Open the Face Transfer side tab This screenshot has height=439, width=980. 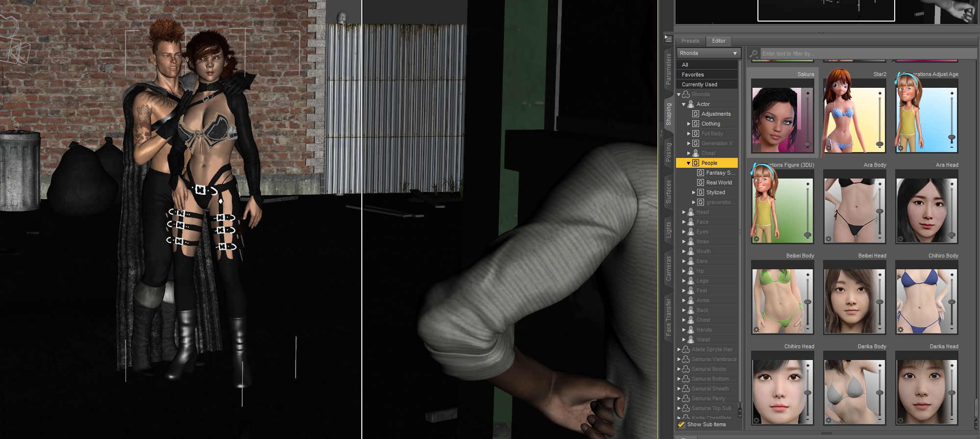tap(668, 317)
